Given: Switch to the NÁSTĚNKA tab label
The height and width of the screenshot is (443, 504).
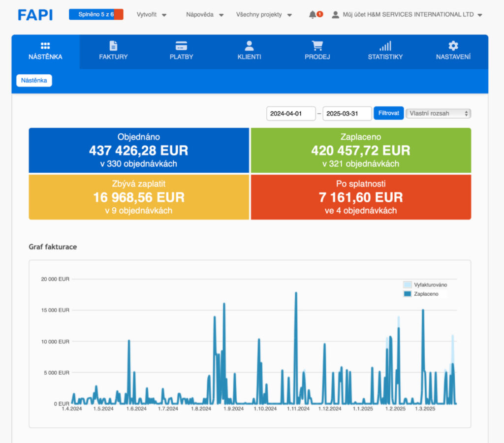Looking at the screenshot, I should (x=45, y=57).
